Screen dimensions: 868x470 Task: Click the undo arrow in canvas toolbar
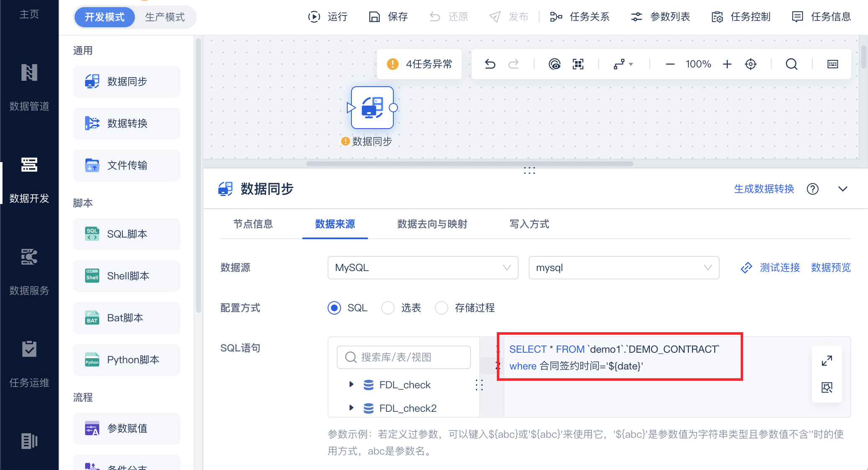point(490,64)
